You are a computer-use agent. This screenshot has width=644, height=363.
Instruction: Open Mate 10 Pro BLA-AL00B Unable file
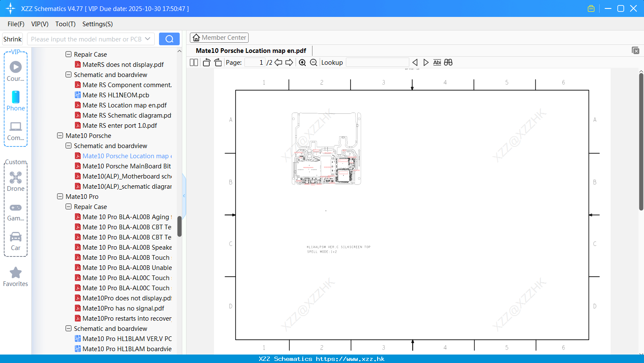[x=123, y=268]
